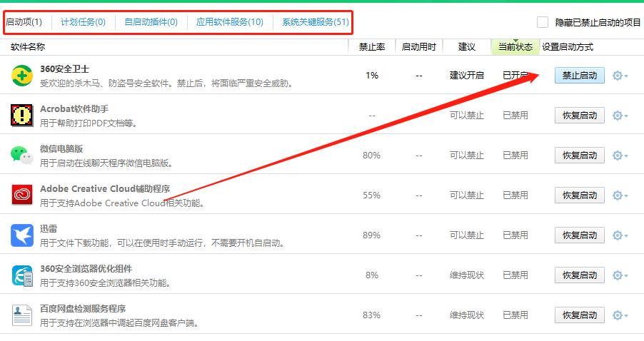Image resolution: width=644 pixels, height=341 pixels.
Task: Open the 应用软件服务(10) tab
Action: point(230,22)
